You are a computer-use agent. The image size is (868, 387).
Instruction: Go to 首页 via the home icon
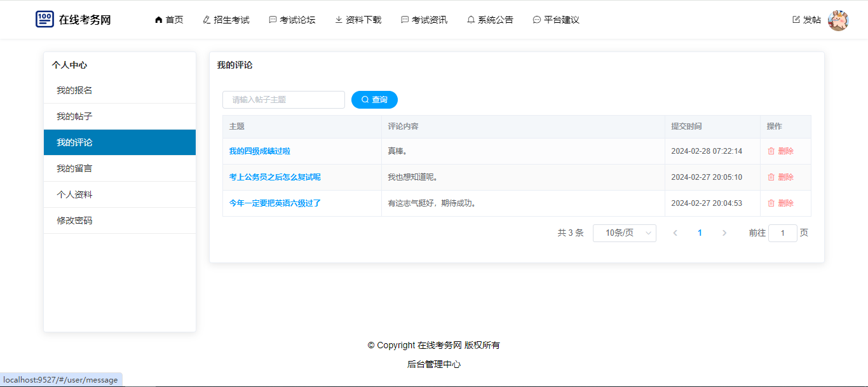coord(159,20)
